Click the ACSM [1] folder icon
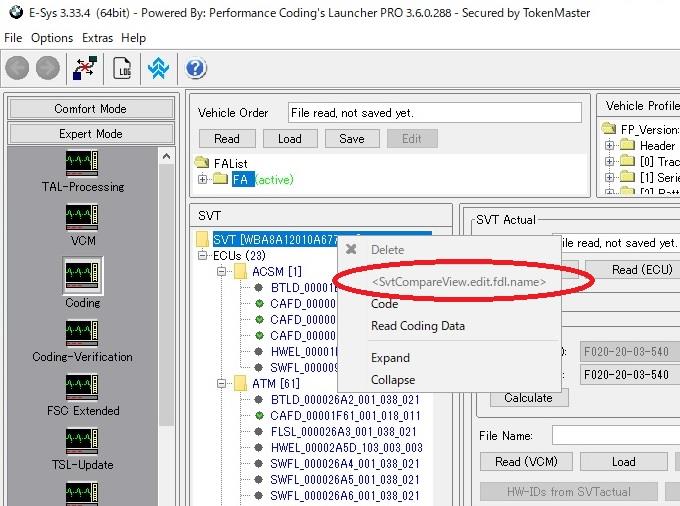The height and width of the screenshot is (506, 680). [x=240, y=272]
